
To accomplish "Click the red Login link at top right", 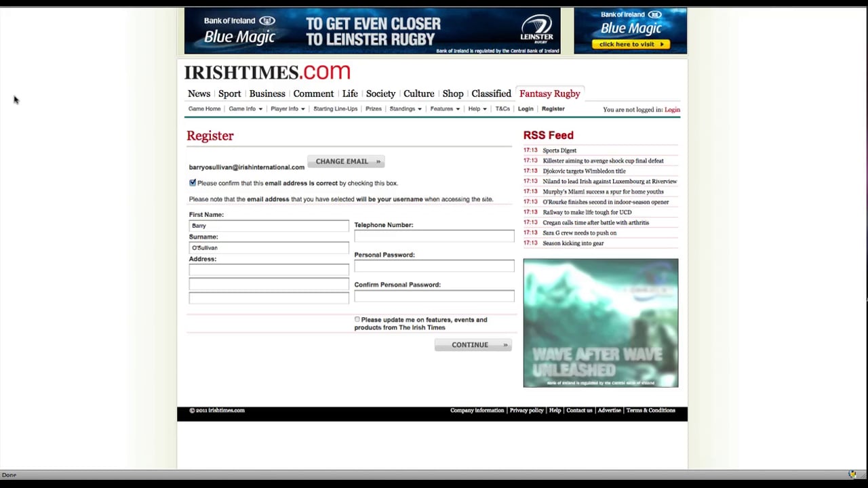I will 672,110.
